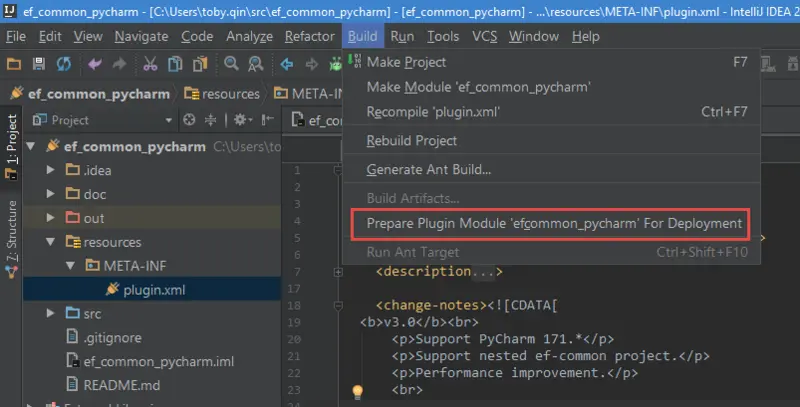Click the Save All floppy disk icon
Screen dimensions: 800x407
pos(39,64)
